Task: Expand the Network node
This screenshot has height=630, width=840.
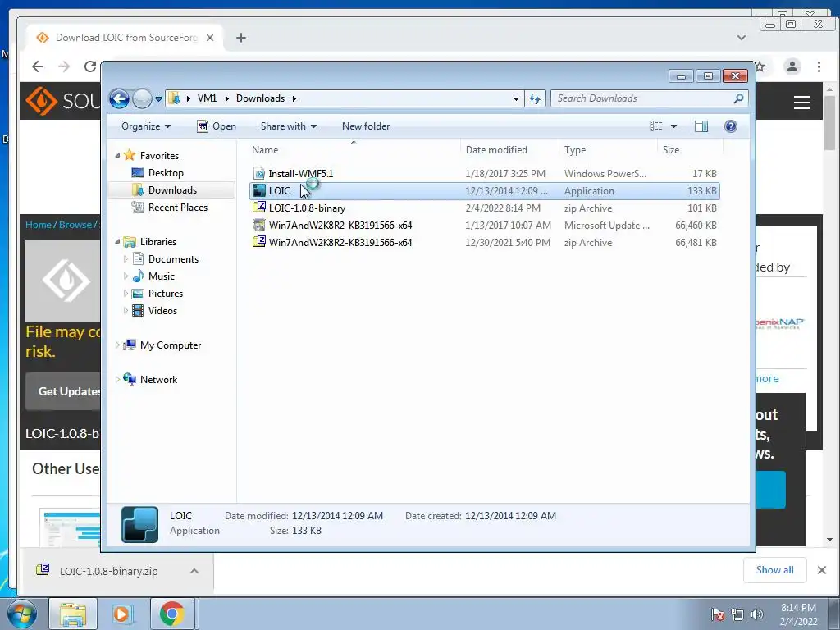Action: (x=117, y=380)
